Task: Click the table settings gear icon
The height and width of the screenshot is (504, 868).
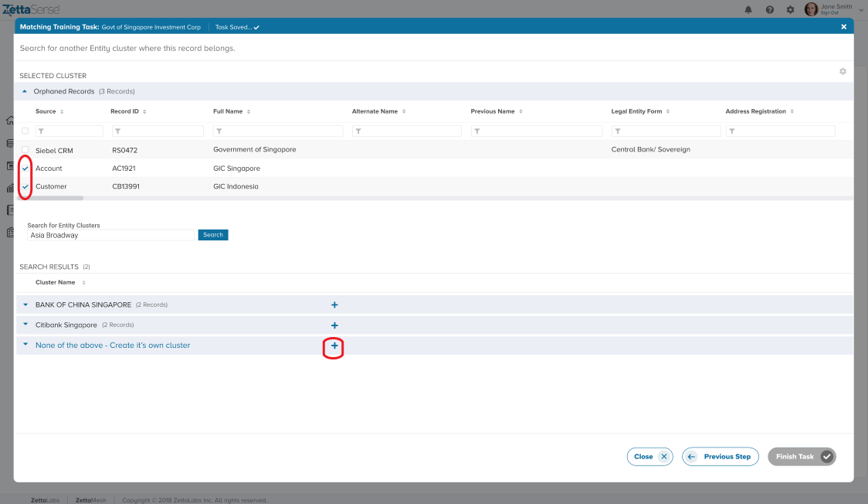Action: pyautogui.click(x=843, y=71)
